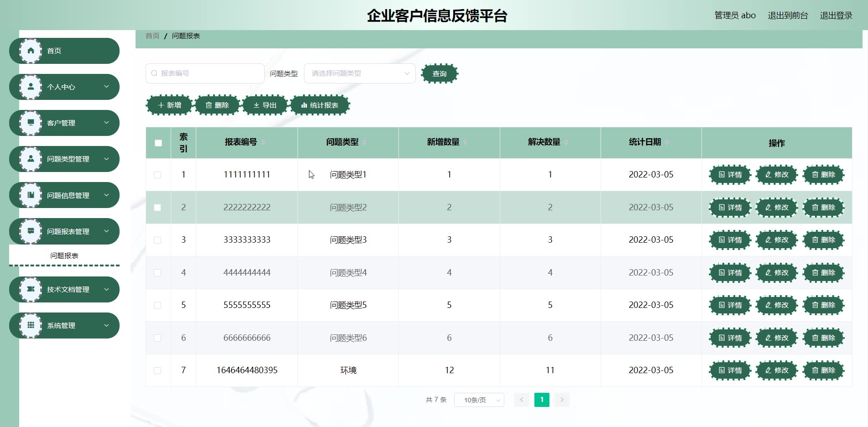Viewport: 868px width, 427px height.
Task: Click the 系统管理 grid icon
Action: pos(31,325)
